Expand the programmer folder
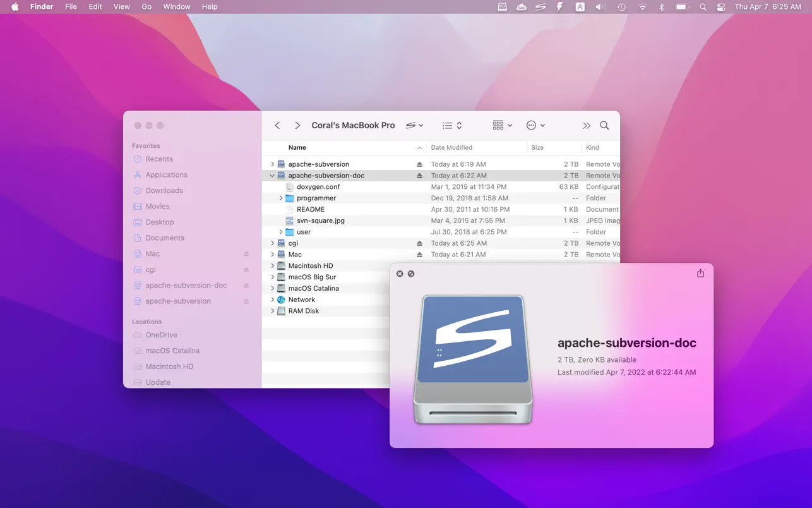 click(x=280, y=198)
